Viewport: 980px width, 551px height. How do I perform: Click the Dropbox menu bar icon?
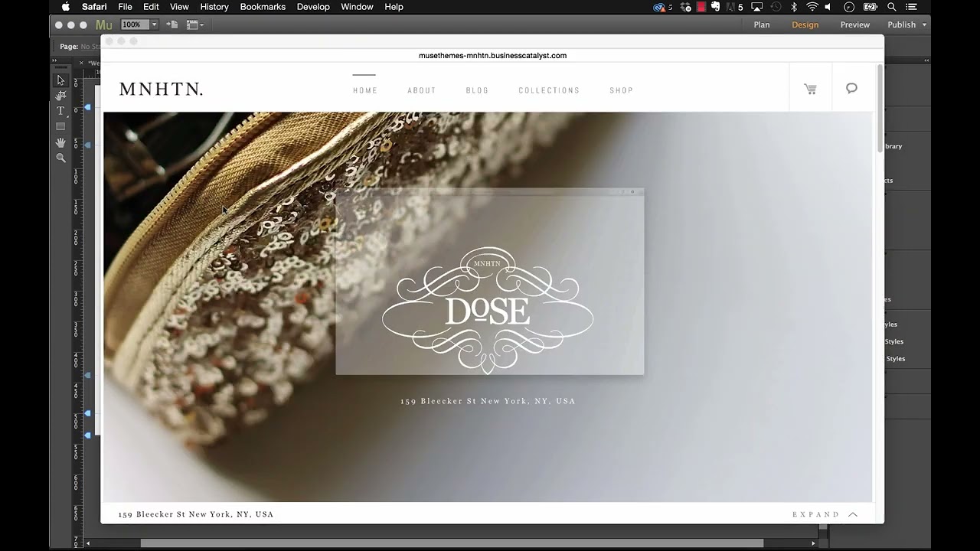click(x=686, y=7)
